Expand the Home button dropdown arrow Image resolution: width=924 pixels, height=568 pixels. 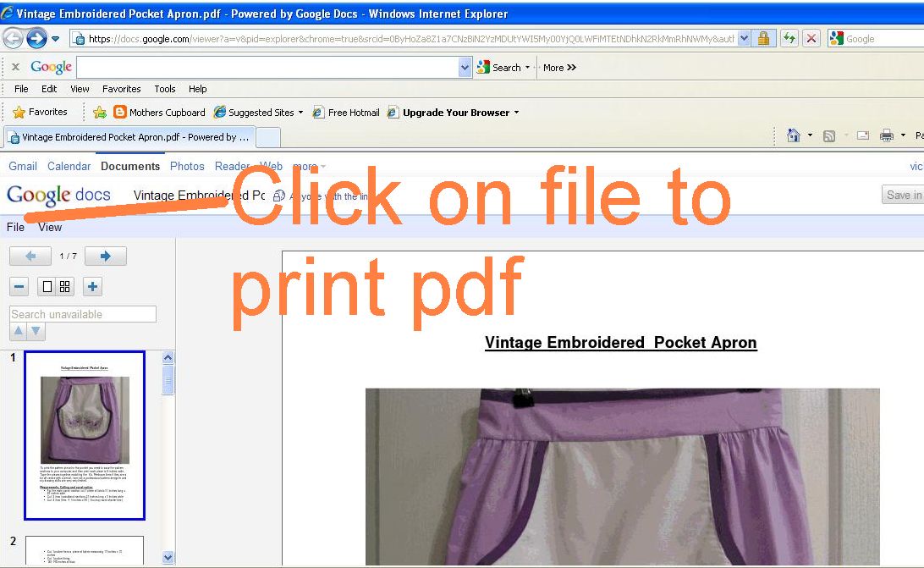(x=811, y=135)
